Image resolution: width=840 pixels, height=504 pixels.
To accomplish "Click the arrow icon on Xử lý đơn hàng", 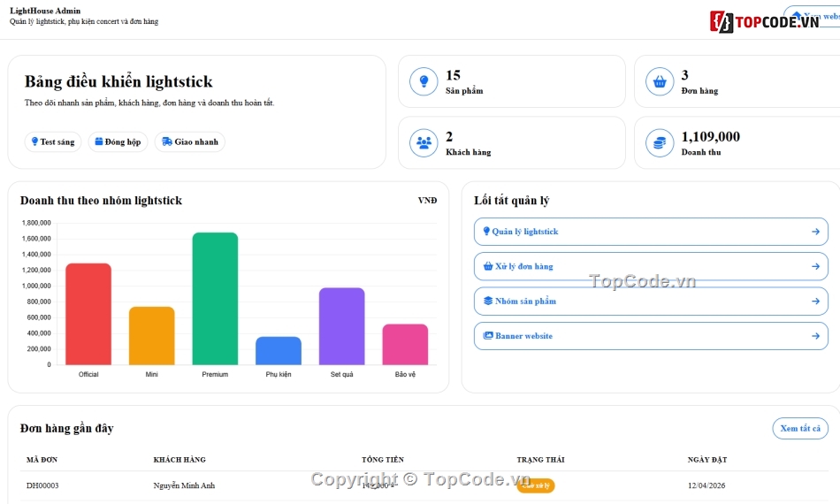I will tap(815, 266).
